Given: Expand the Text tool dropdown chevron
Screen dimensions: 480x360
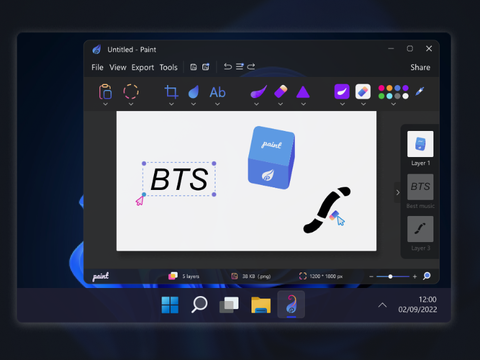Looking at the screenshot, I should (217, 104).
